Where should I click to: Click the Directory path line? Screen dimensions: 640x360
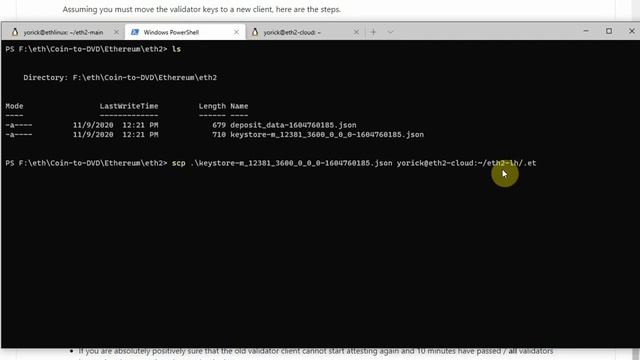(120, 77)
